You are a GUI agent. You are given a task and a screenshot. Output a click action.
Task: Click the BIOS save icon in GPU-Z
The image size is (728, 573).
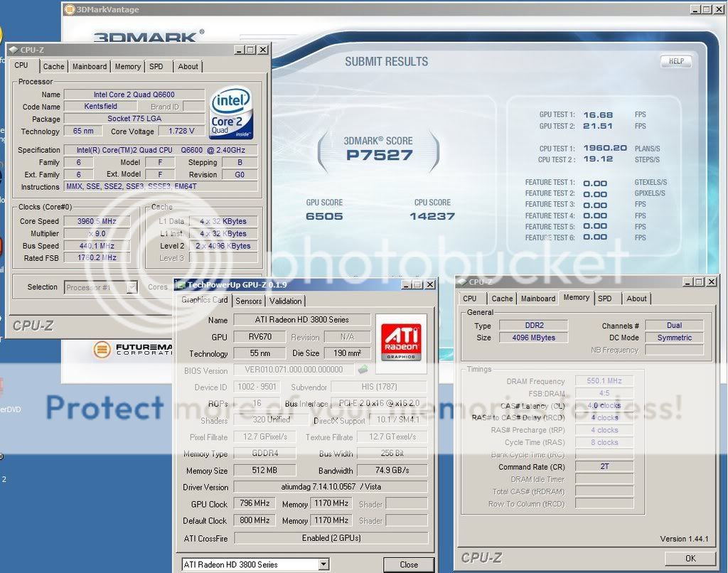363,370
